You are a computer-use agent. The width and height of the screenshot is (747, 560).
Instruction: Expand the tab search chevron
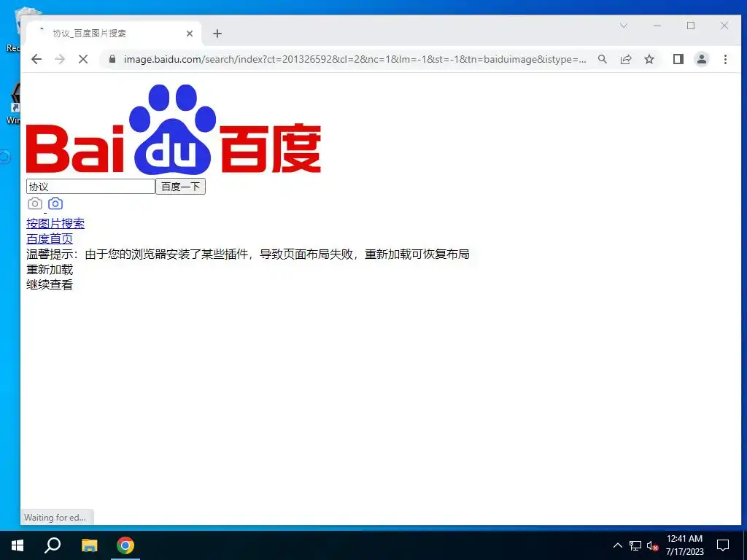coord(624,26)
